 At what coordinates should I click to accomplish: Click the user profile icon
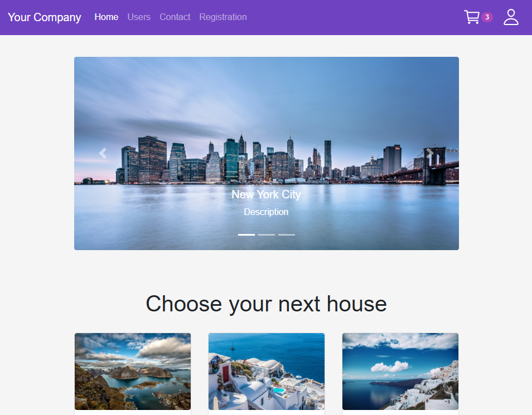[511, 17]
